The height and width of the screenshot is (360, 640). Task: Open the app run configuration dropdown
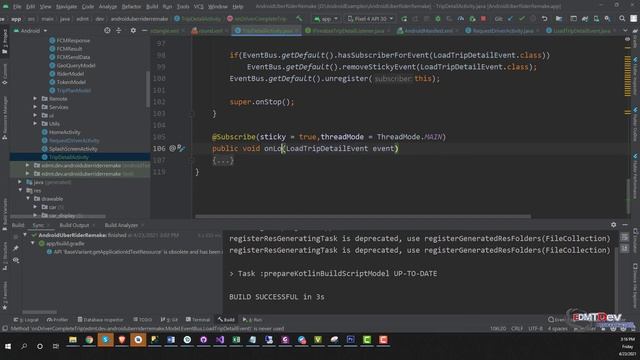[x=326, y=19]
